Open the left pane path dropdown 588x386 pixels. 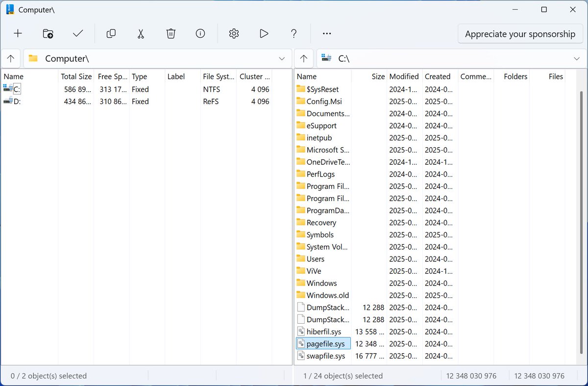point(282,58)
